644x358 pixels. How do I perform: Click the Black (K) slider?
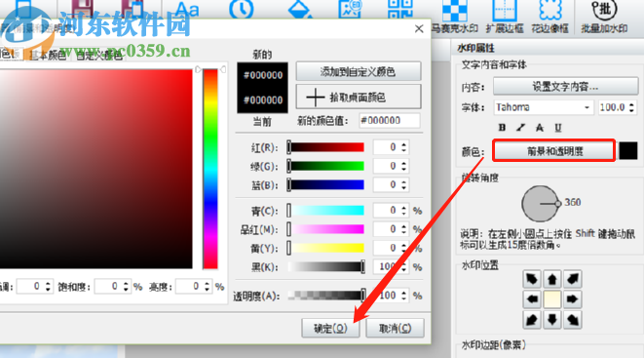coord(326,267)
